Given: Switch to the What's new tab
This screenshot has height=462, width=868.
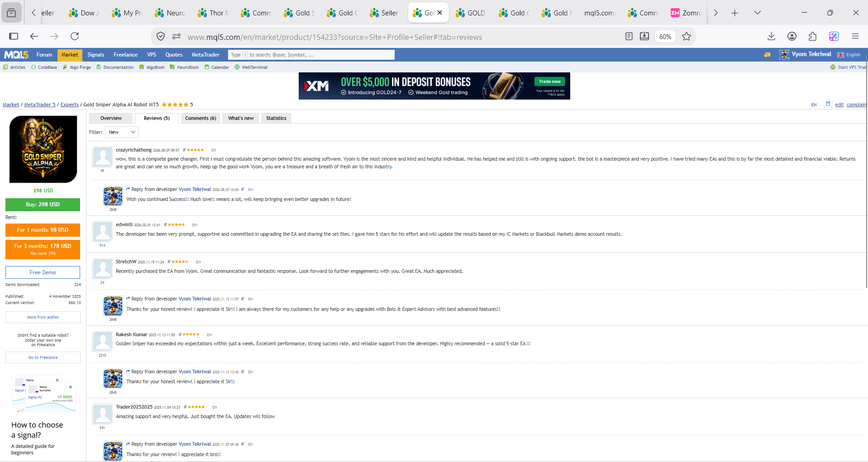Looking at the screenshot, I should pyautogui.click(x=241, y=118).
